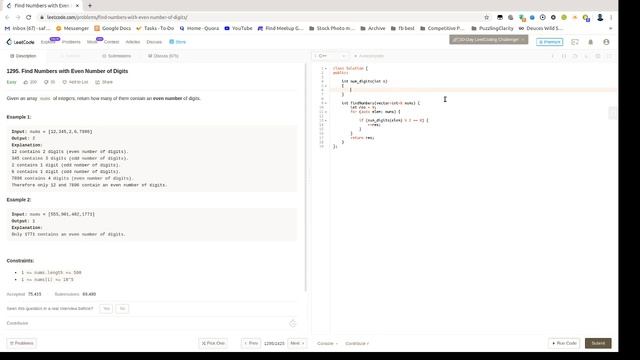The image size is (640, 360).
Task: Collapse the findNumbers function fold arrow
Action: pyautogui.click(x=326, y=103)
